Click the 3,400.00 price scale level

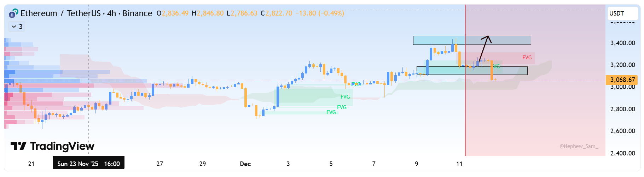tap(622, 43)
